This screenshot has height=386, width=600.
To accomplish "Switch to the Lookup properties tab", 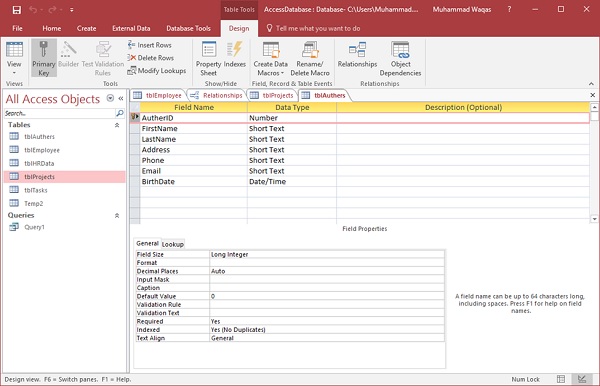I will point(173,244).
